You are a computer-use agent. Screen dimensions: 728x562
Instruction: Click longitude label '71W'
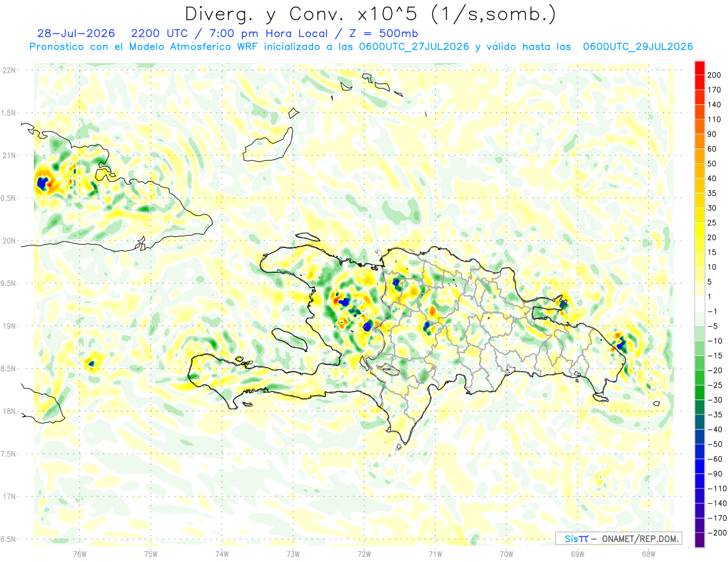435,554
